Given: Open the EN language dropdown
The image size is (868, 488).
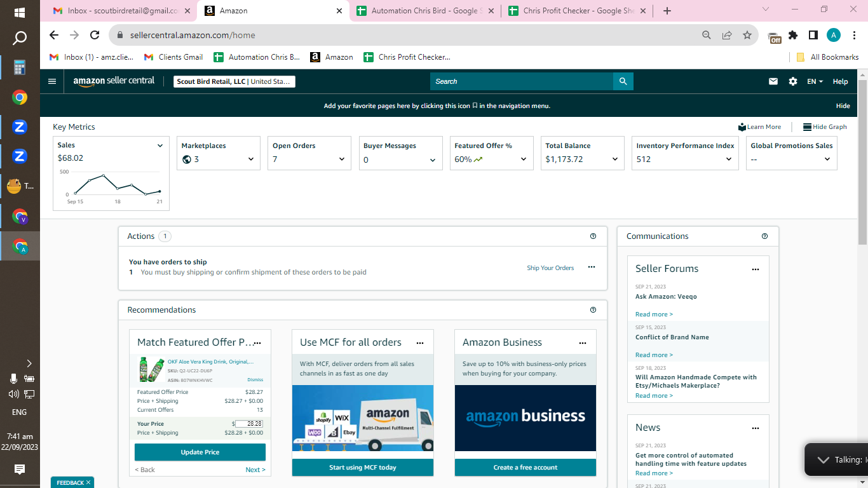Looking at the screenshot, I should (x=815, y=81).
